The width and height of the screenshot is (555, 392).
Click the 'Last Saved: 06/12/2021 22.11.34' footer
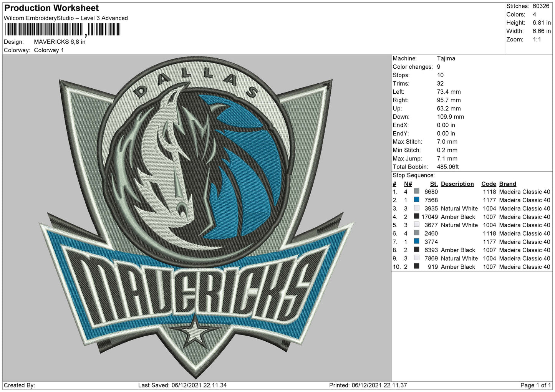point(182,385)
